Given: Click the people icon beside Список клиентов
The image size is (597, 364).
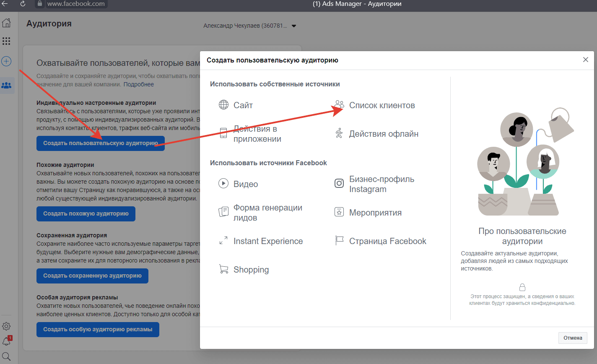Looking at the screenshot, I should tap(339, 105).
